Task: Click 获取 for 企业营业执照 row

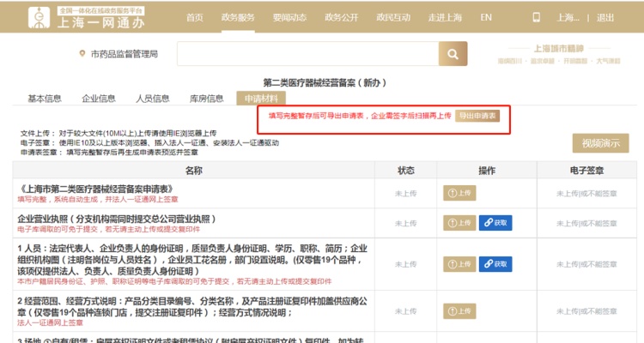Action: 495,223
